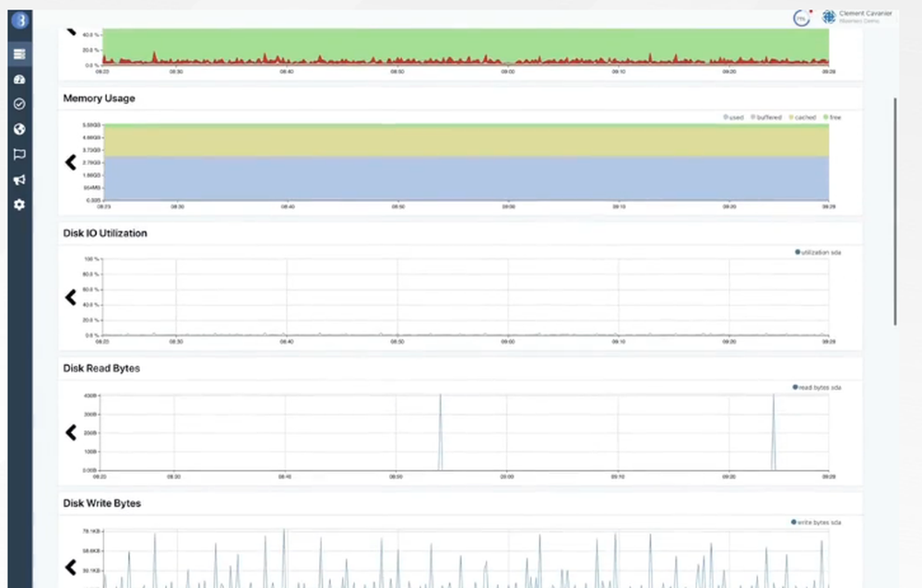Open the megaphone notifications sidebar icon
This screenshot has height=588, width=922.
click(x=19, y=180)
